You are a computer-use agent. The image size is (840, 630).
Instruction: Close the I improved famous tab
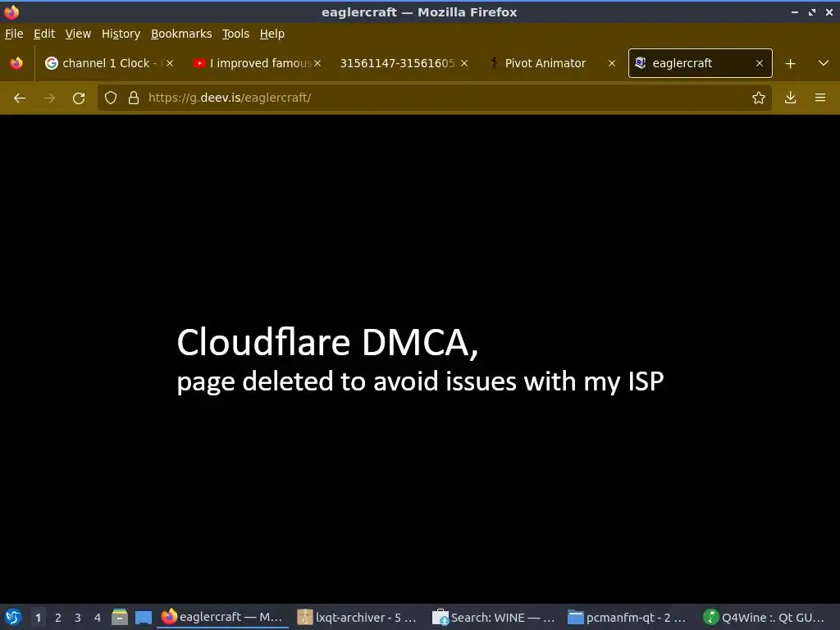click(317, 63)
